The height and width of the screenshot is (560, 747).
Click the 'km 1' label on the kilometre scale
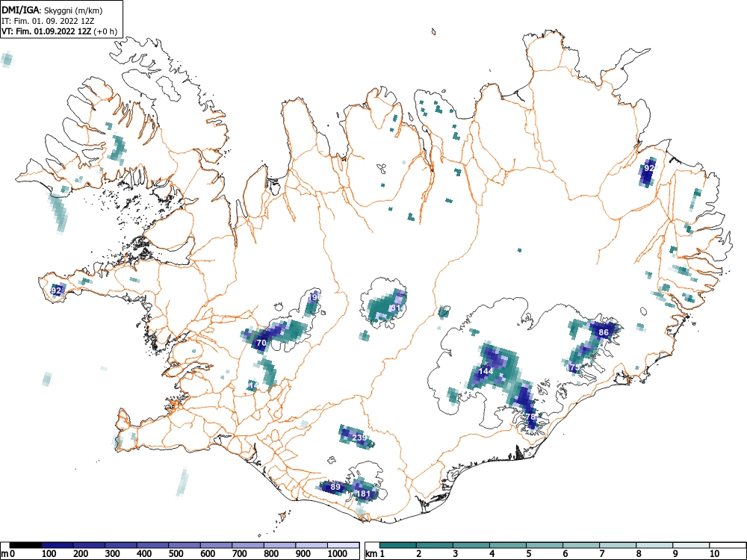(376, 554)
